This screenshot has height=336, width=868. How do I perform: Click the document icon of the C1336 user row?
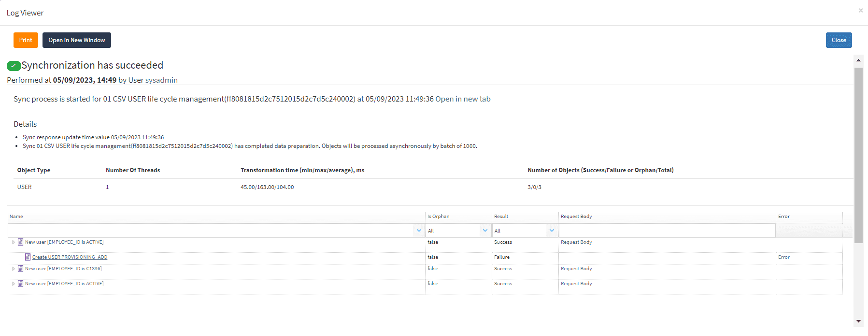(x=20, y=269)
